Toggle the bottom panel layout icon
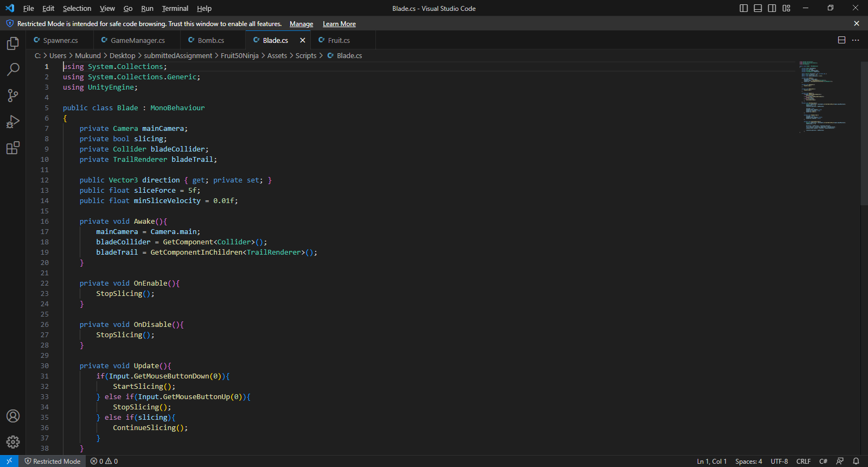 (758, 8)
